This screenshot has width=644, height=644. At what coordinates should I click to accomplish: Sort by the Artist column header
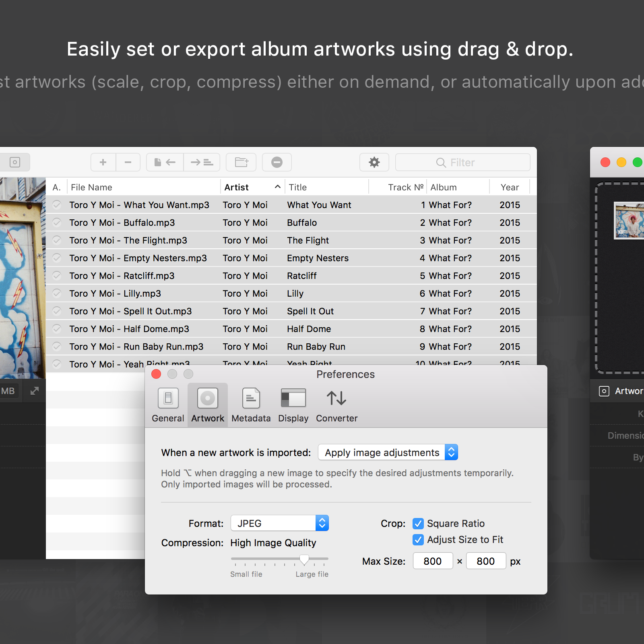[252, 187]
